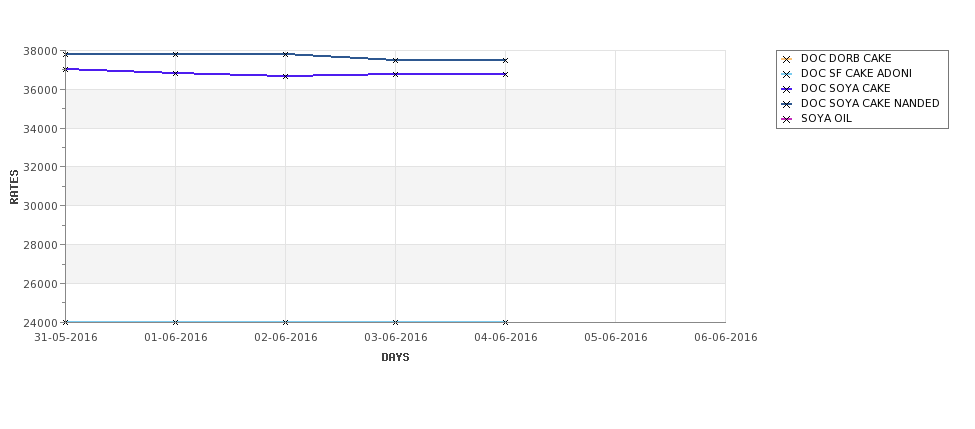975x429 pixels.
Task: Click the bottom data point on 03-06-2016
Action: tap(395, 322)
